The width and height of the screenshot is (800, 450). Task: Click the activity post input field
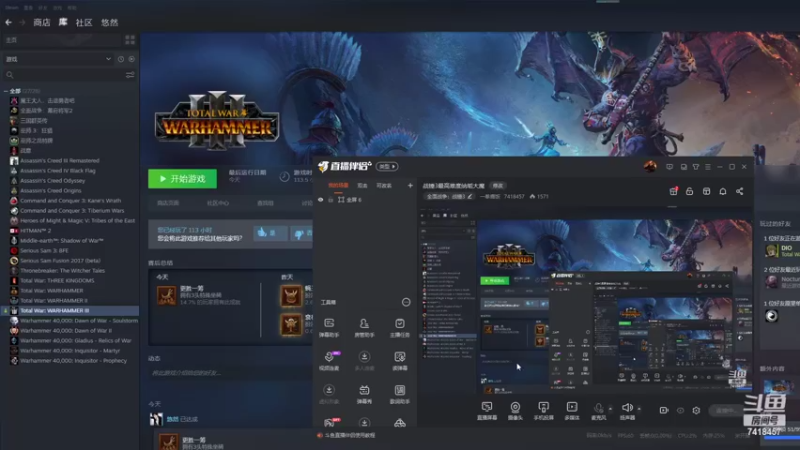pos(230,373)
